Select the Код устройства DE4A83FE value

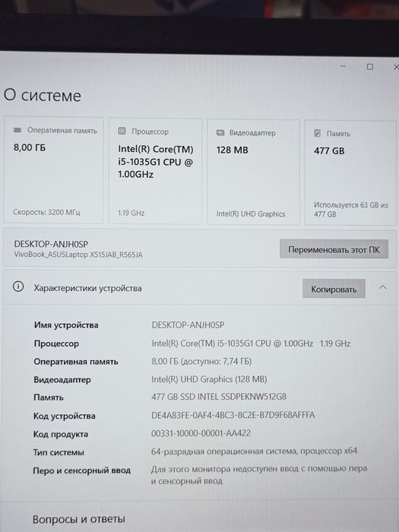pyautogui.click(x=233, y=415)
